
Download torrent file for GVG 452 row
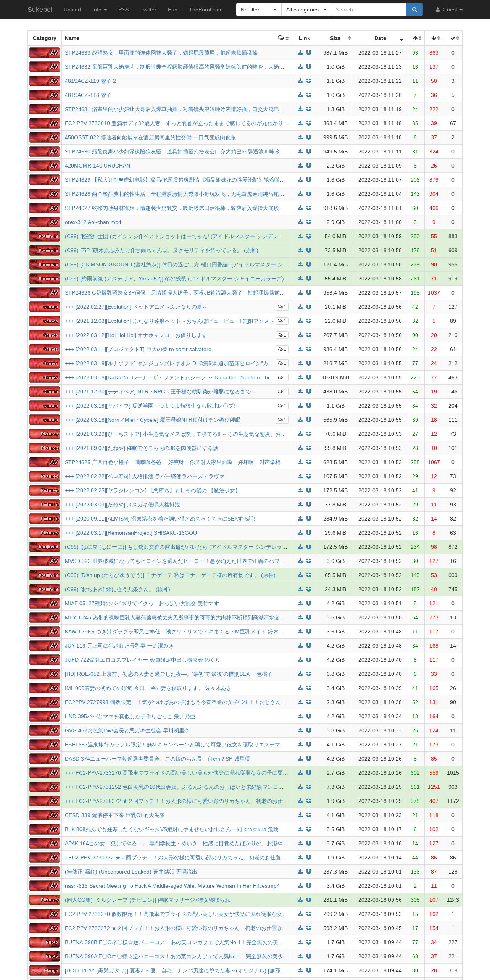(x=300, y=730)
